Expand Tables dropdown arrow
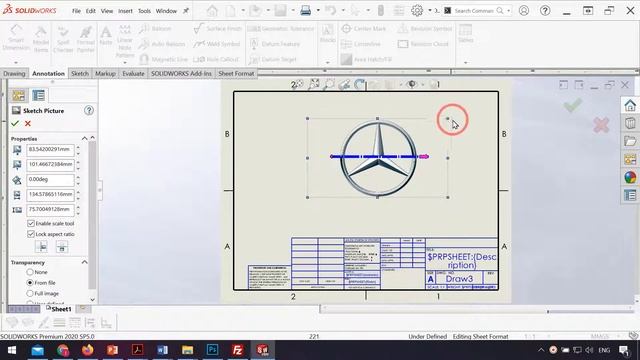This screenshot has height=360, width=640. pyautogui.click(x=466, y=62)
